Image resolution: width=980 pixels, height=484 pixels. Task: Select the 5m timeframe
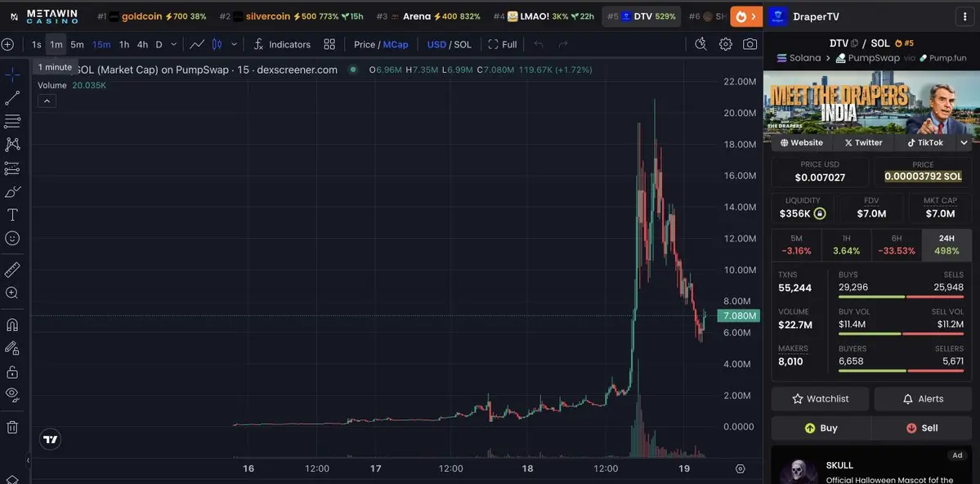pyautogui.click(x=77, y=44)
